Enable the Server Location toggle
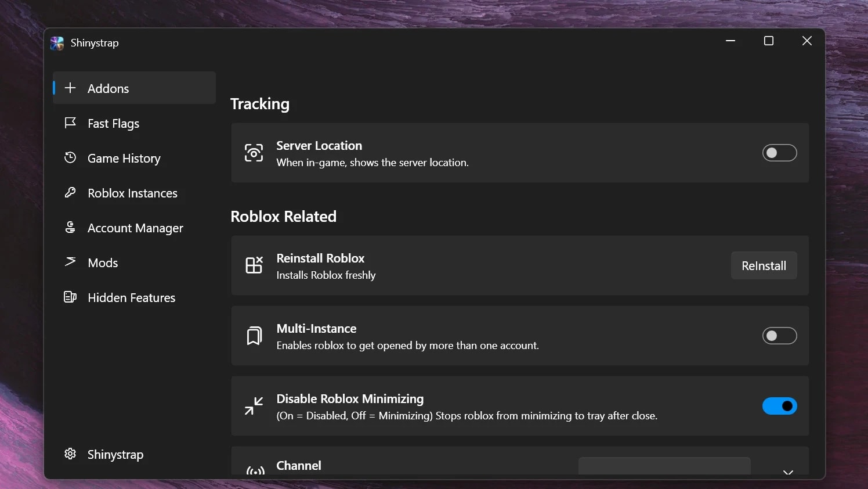This screenshot has height=489, width=868. pyautogui.click(x=779, y=153)
